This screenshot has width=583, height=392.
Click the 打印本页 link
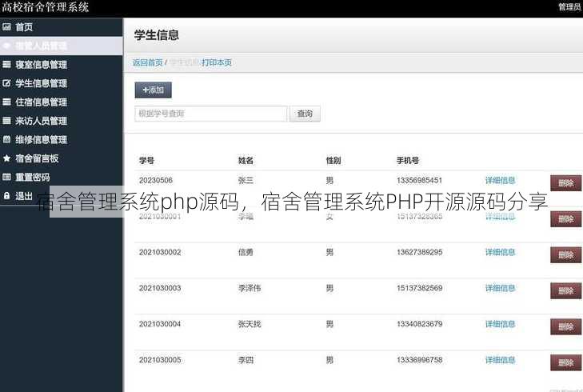tap(217, 62)
